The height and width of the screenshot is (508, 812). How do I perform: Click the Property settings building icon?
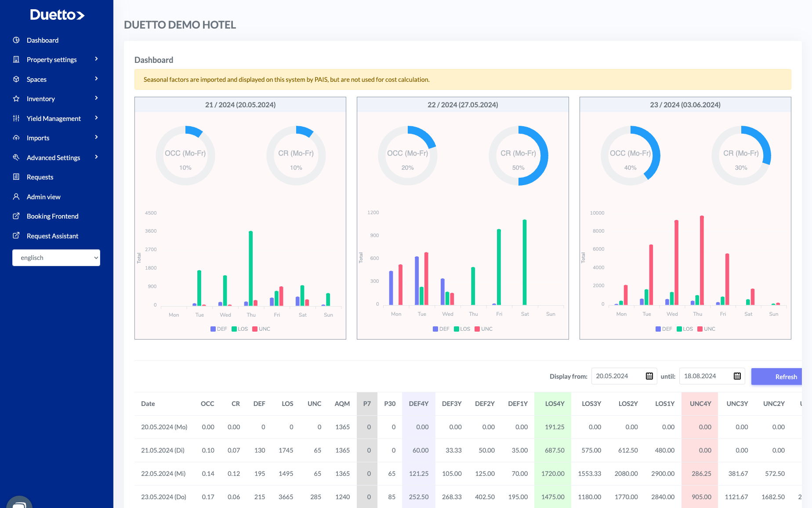click(16, 59)
